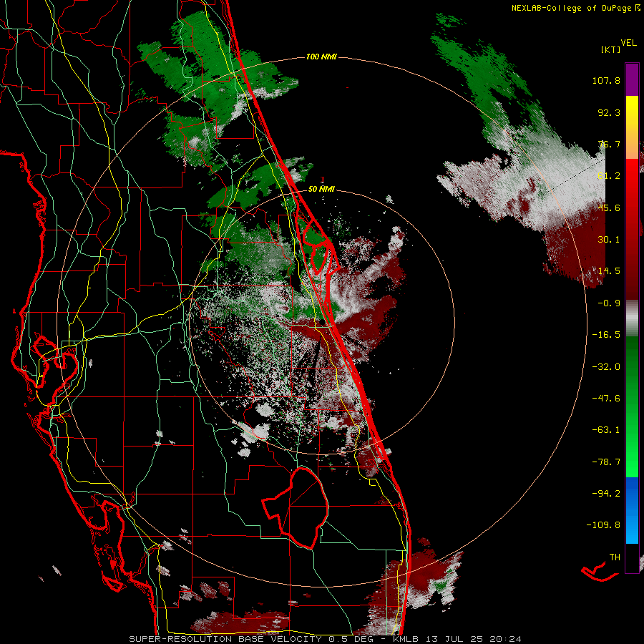Click the -78.7 velocity scale value
This screenshot has width=644, height=644.
click(x=606, y=462)
